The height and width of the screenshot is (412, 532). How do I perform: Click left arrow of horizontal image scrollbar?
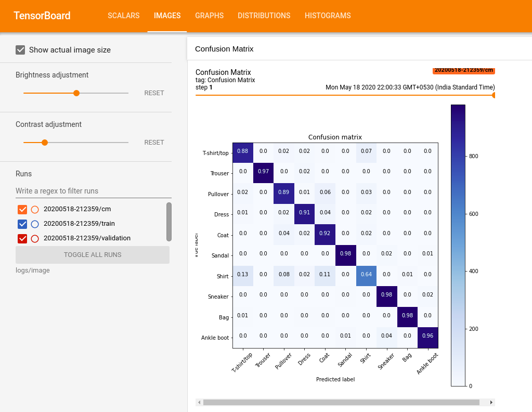pyautogui.click(x=199, y=403)
